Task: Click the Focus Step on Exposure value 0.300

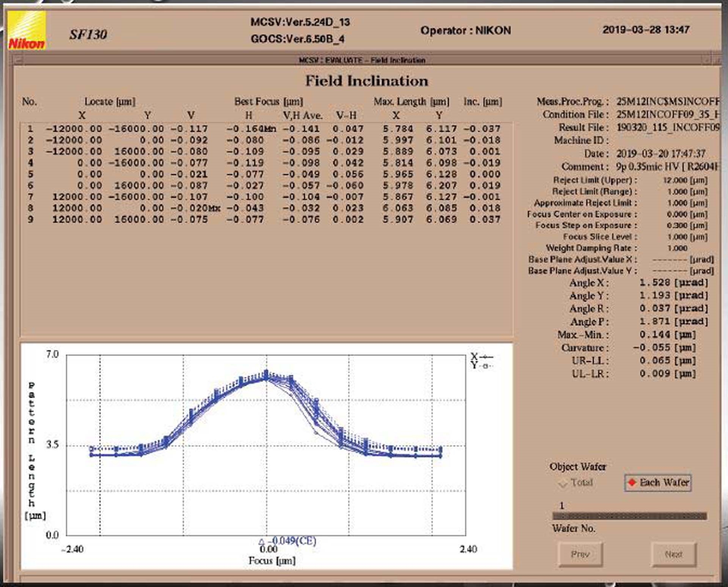Action: click(677, 225)
